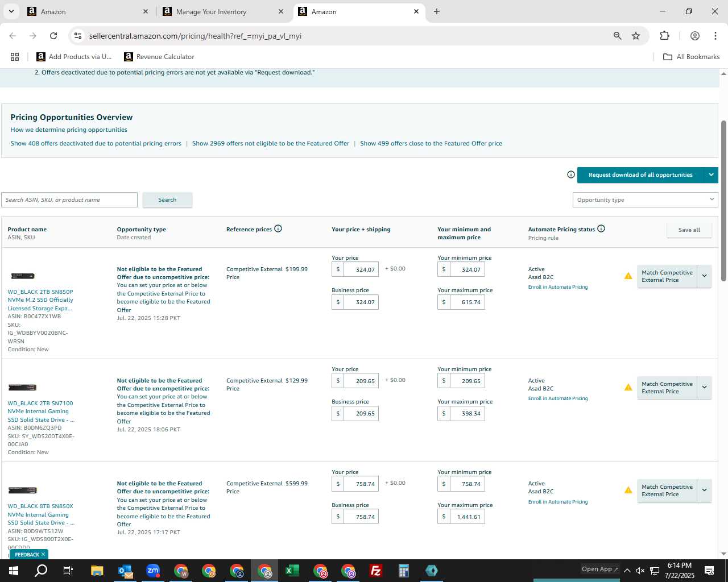Open the apps grid icon in bookmarks bar
Image resolution: width=728 pixels, height=582 pixels.
pos(15,57)
